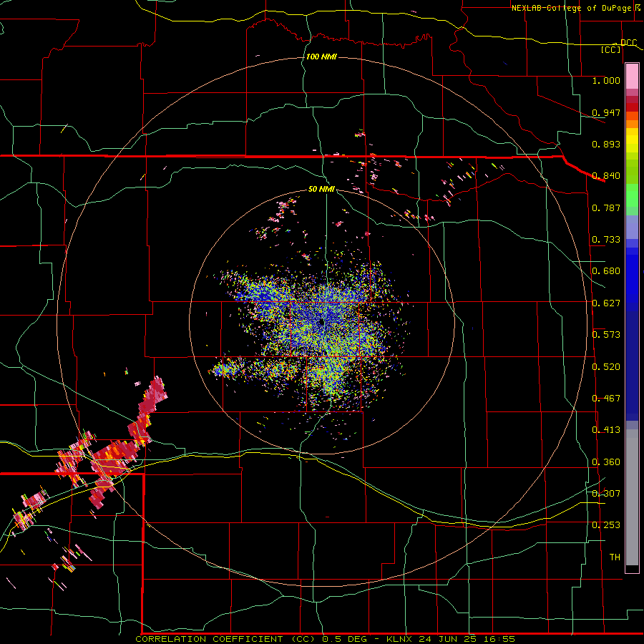The height and width of the screenshot is (644, 644).
Task: Click the light pink swatch atop color bar
Action: (x=632, y=77)
